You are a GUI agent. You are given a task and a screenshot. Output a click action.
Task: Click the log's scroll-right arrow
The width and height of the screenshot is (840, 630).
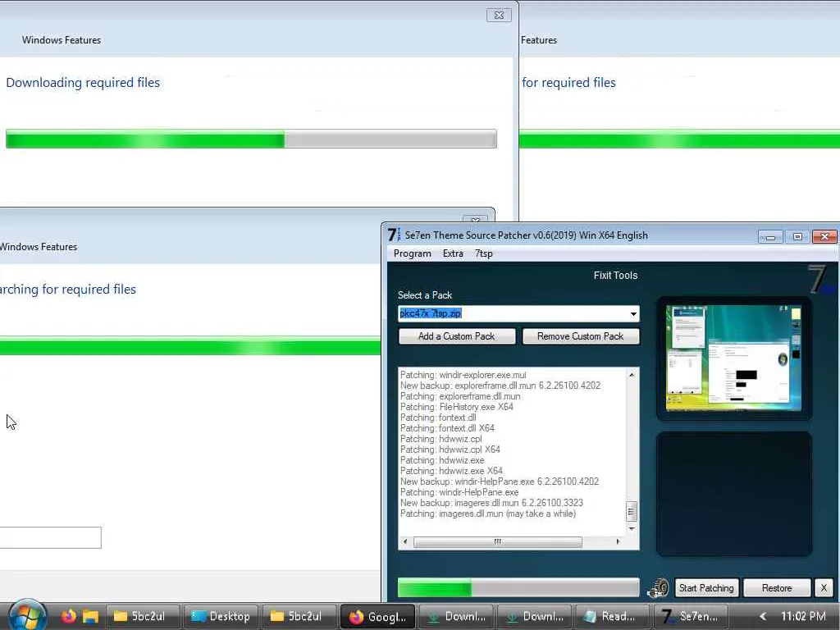click(619, 542)
